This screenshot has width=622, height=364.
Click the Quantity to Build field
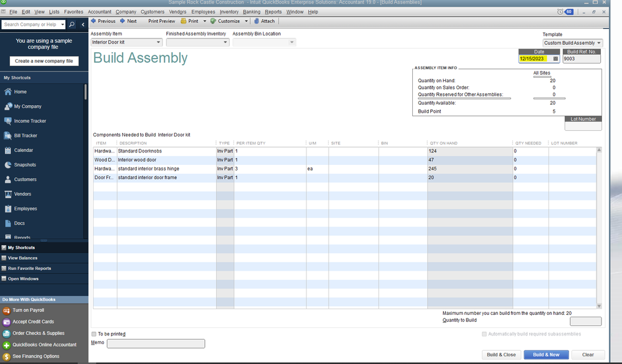(585, 321)
